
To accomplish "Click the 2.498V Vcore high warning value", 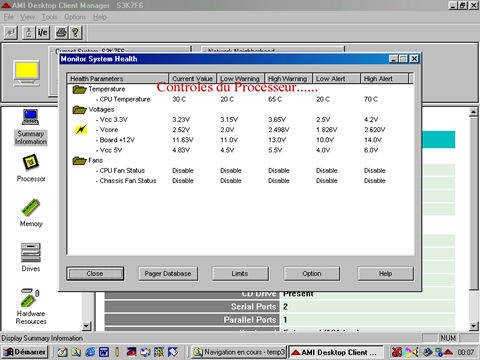I will point(279,130).
